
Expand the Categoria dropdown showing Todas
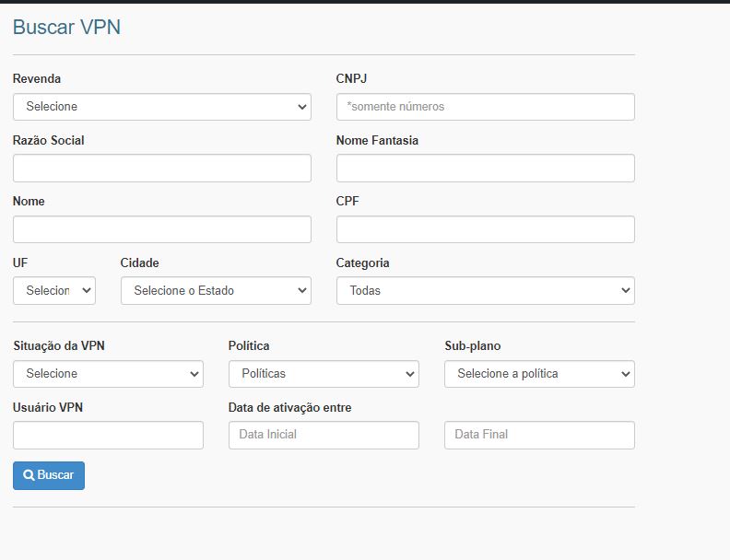click(485, 291)
